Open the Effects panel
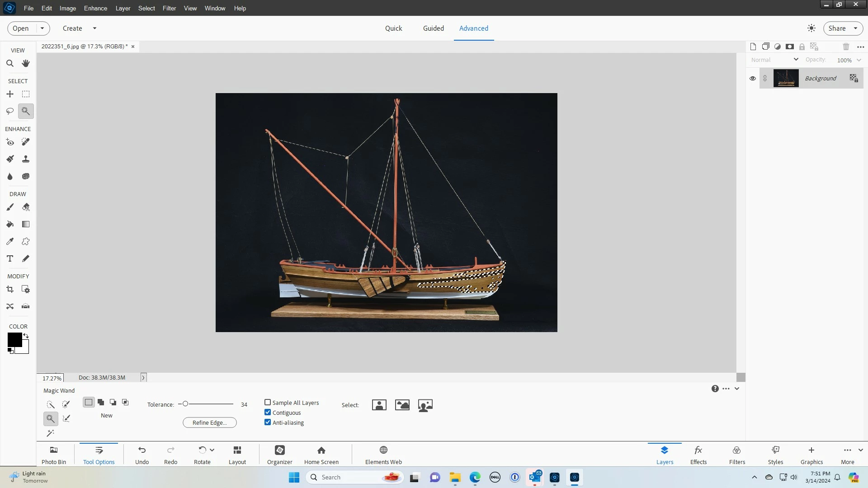Screen dimensions: 868x488 tap(698, 454)
